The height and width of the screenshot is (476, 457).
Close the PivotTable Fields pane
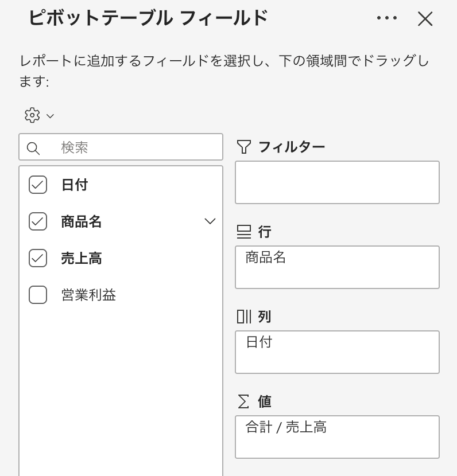click(425, 19)
